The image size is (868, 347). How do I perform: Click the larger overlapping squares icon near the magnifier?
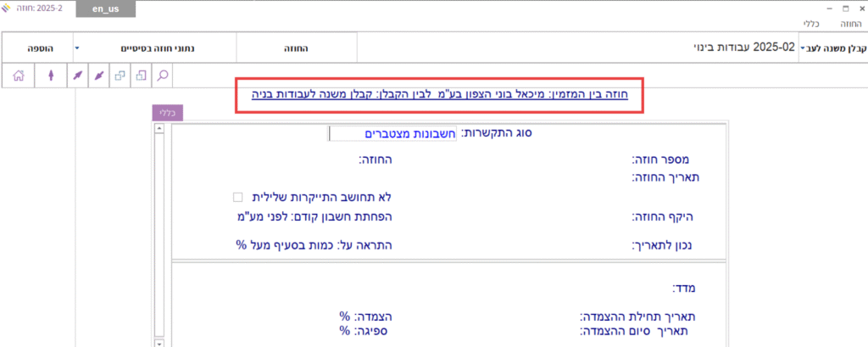pos(141,76)
